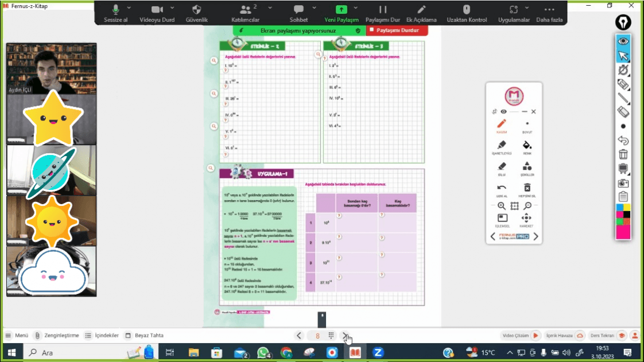Image resolution: width=644 pixels, height=362 pixels.
Task: Toggle Ek Açıklama annotation mode
Action: click(x=421, y=13)
